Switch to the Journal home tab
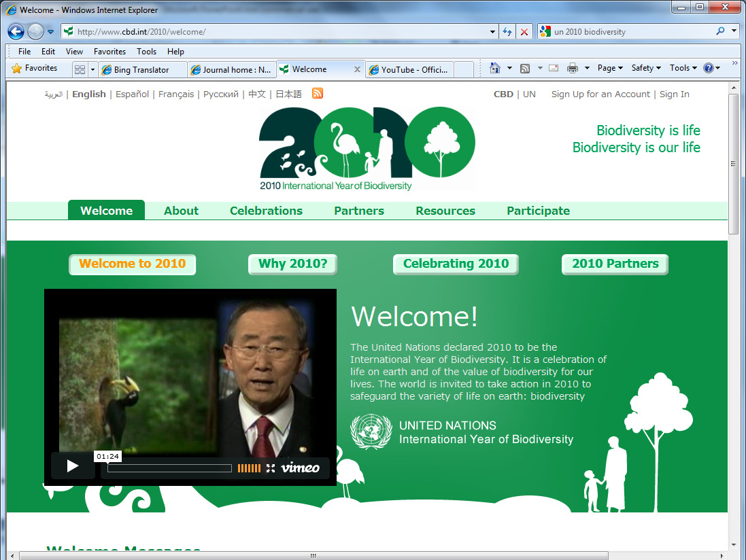The image size is (746, 560). point(232,70)
